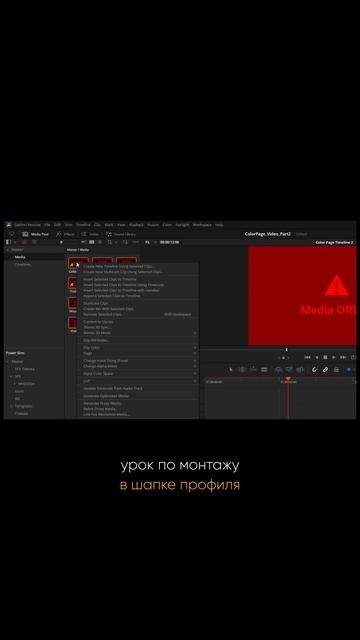
Task: Click the viewer jog scrubber handle
Action: (x=287, y=350)
